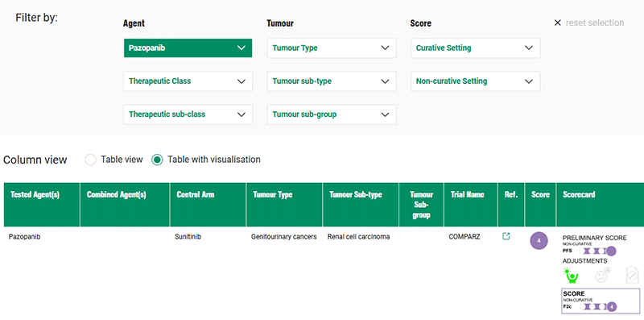Open the Tumour Type filter dropdown
The height and width of the screenshot is (320, 644).
[332, 48]
